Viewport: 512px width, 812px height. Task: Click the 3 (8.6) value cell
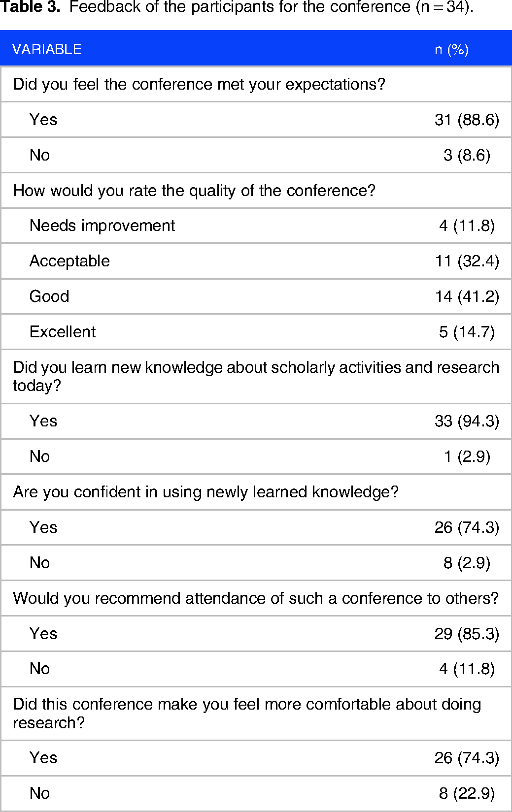467,155
